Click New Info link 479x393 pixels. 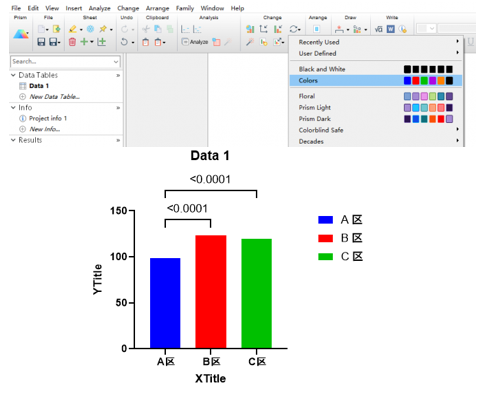click(x=45, y=129)
